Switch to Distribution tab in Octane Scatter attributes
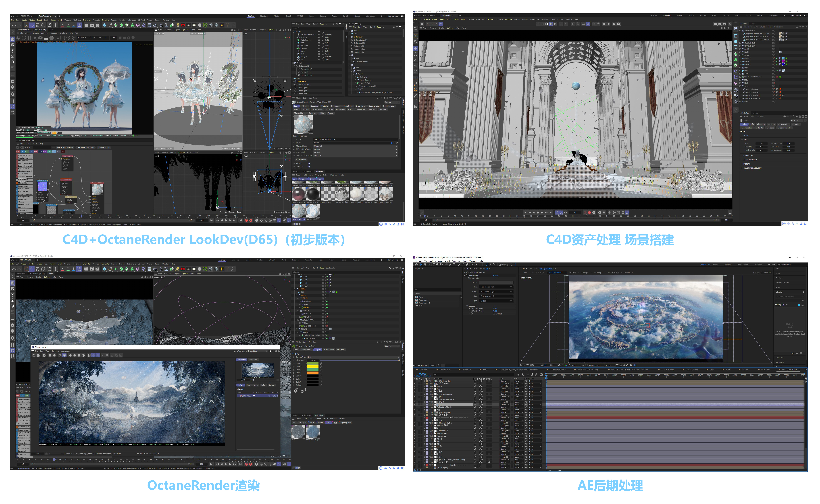This screenshot has height=504, width=820. (329, 350)
